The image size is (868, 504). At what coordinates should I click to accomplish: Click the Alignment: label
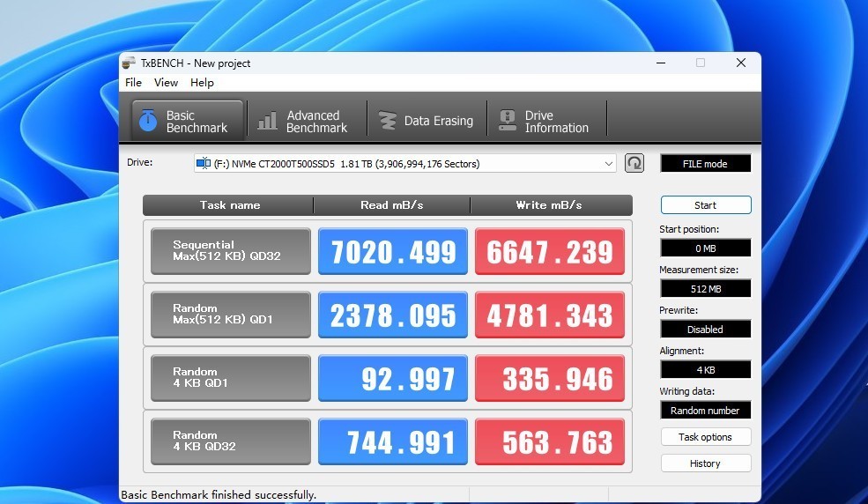coord(682,351)
